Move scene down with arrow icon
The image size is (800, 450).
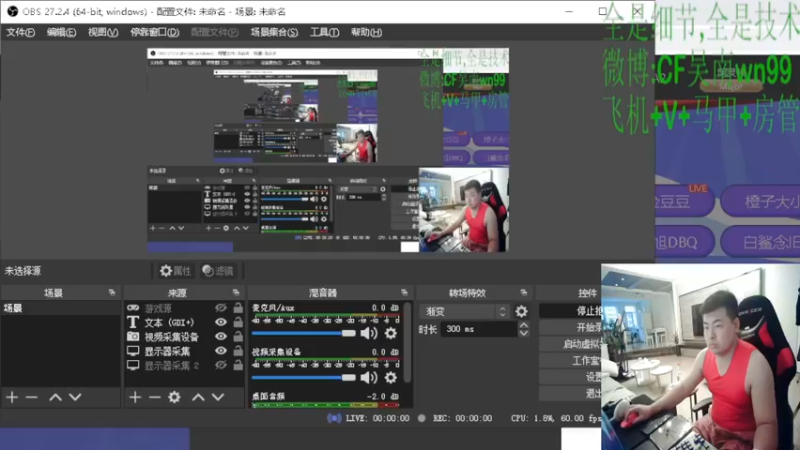point(75,397)
